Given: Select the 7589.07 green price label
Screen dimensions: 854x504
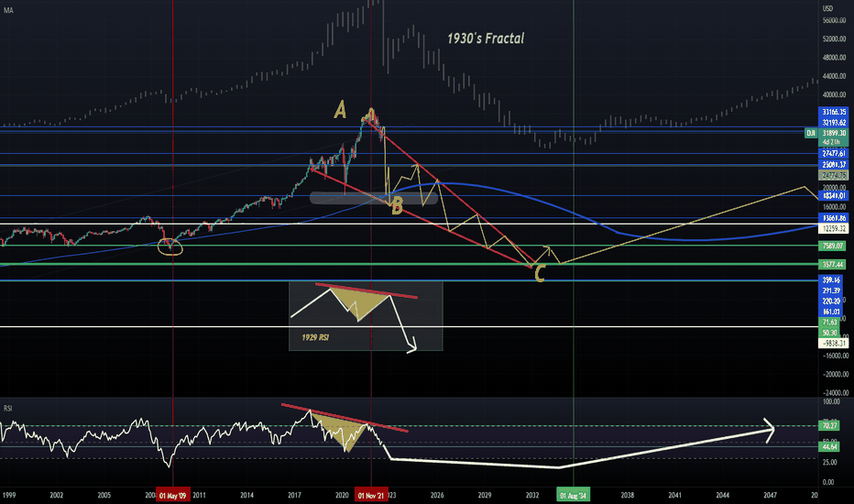Looking at the screenshot, I should tap(833, 247).
